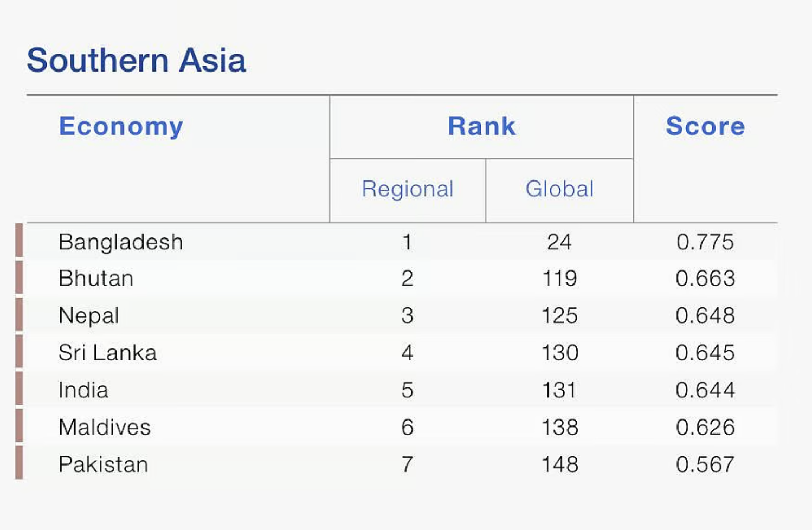Click the brown color bar beside Bangladesh
This screenshot has height=530, width=812.
[x=19, y=240]
